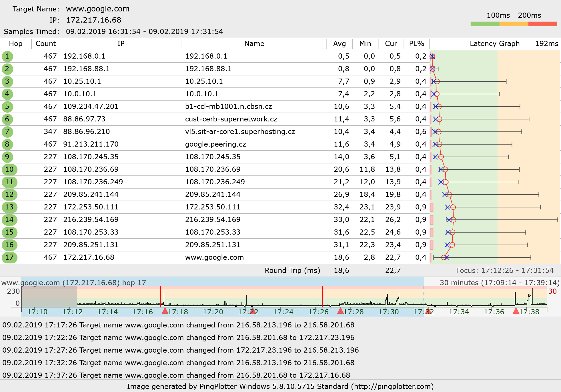The height and width of the screenshot is (392, 561).
Task: Click the greyed region at timeline start
Action: point(49,297)
